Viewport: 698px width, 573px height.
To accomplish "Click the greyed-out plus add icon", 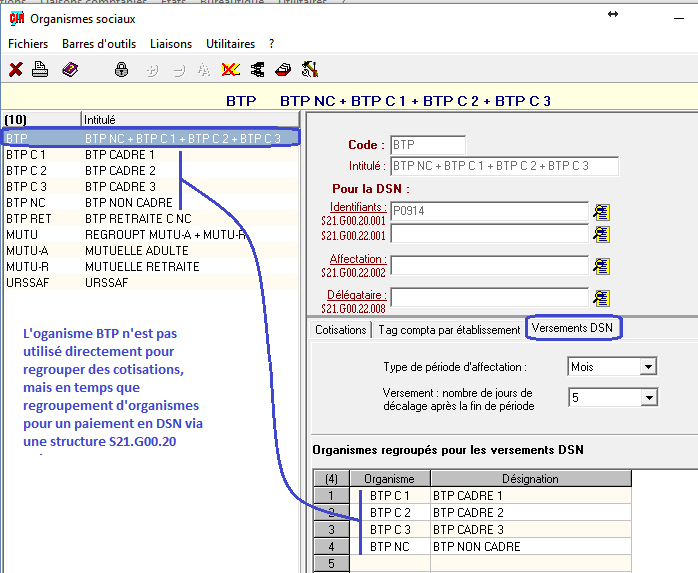I will [152, 70].
